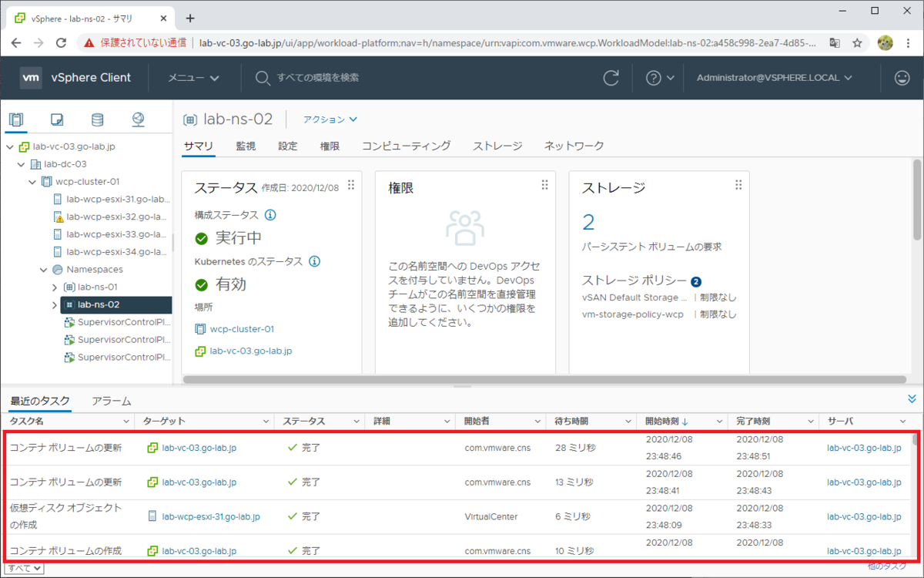Switch to the ストレージ tab
This screenshot has width=924, height=578.
(497, 146)
